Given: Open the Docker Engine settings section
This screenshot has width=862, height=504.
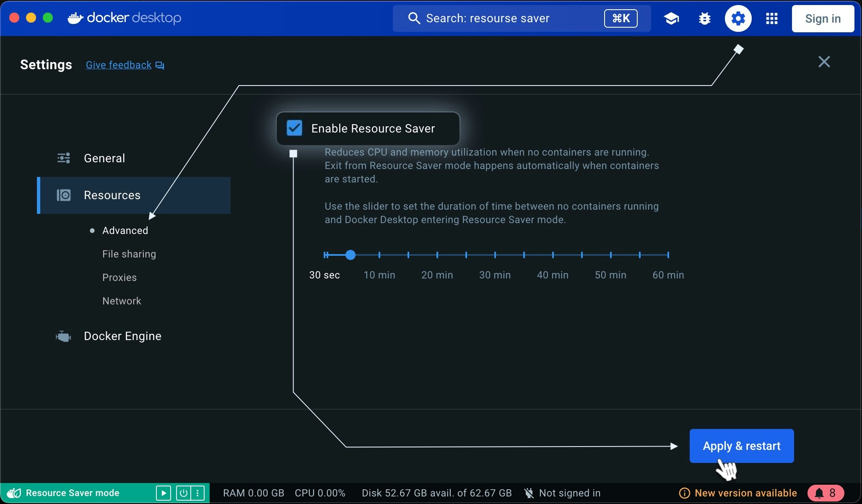Looking at the screenshot, I should (x=122, y=336).
